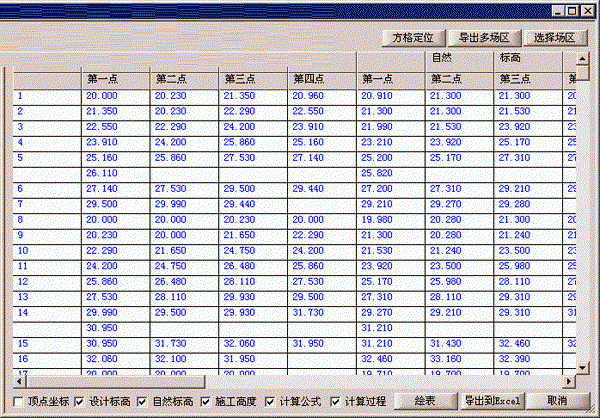Click cell 32.060 in row 15
The width and height of the screenshot is (600, 418).
click(253, 343)
